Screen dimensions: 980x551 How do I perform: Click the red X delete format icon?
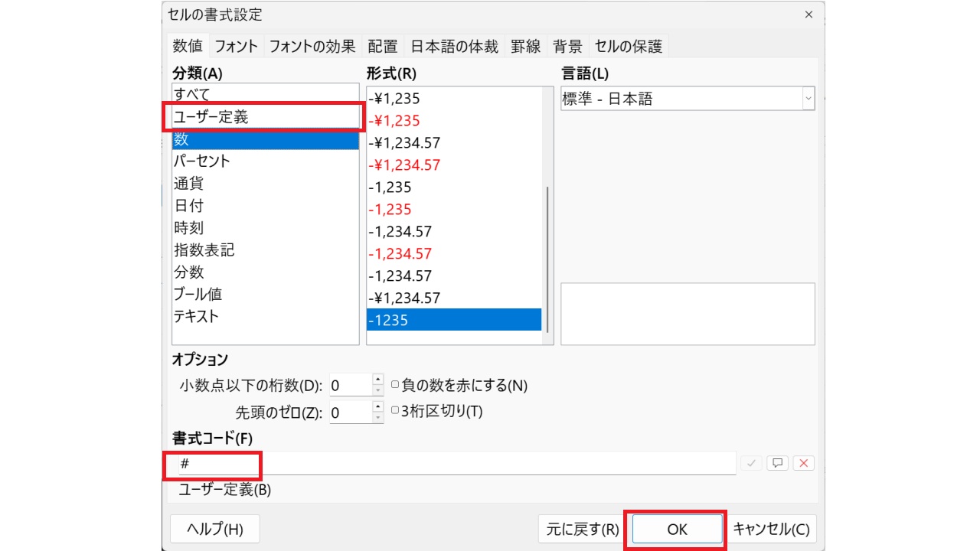[x=803, y=463]
